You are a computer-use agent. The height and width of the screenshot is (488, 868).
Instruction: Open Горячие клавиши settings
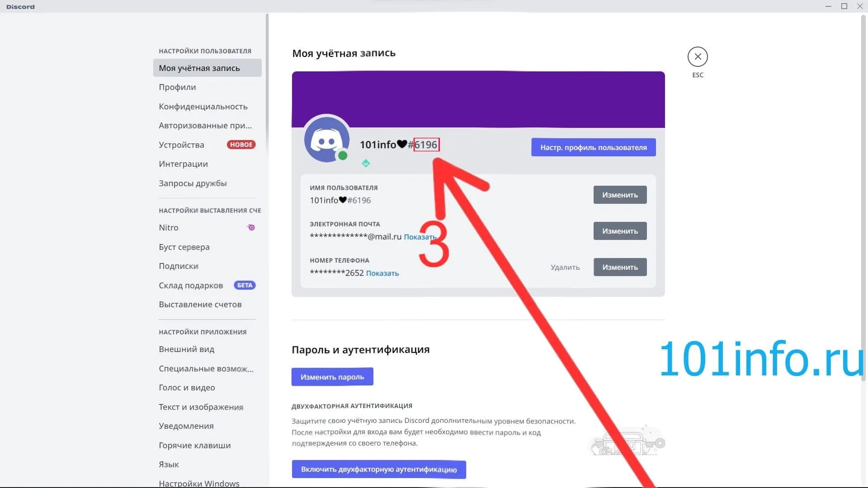[207, 445]
